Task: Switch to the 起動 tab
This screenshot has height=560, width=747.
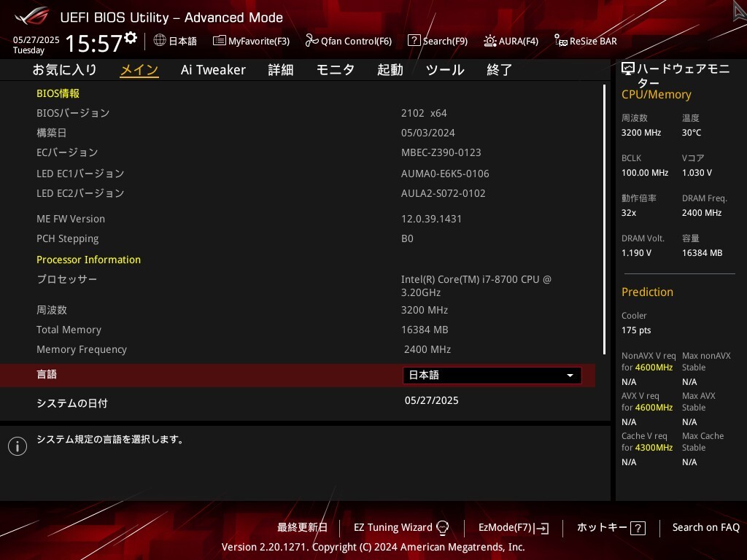Action: 390,70
